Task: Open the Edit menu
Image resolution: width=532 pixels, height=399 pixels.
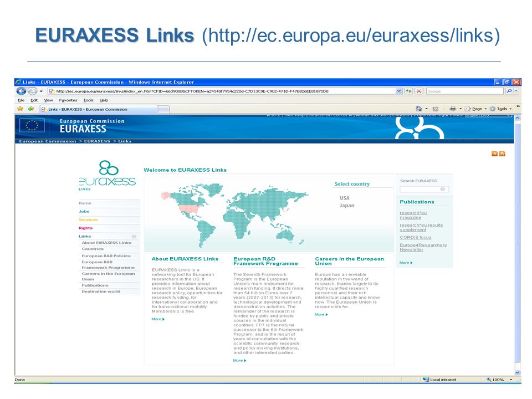Action: (34, 100)
